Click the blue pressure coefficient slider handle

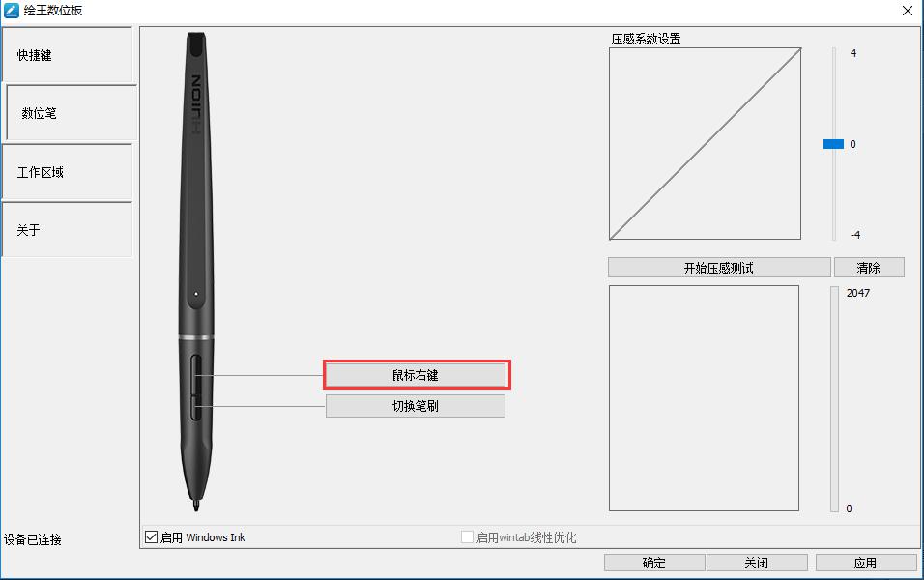click(834, 144)
